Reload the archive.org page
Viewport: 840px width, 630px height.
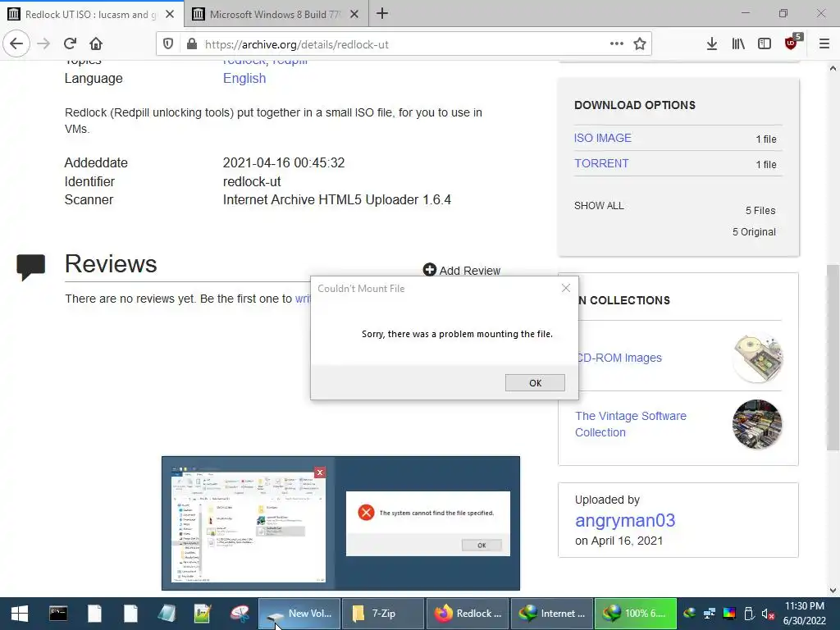click(71, 44)
